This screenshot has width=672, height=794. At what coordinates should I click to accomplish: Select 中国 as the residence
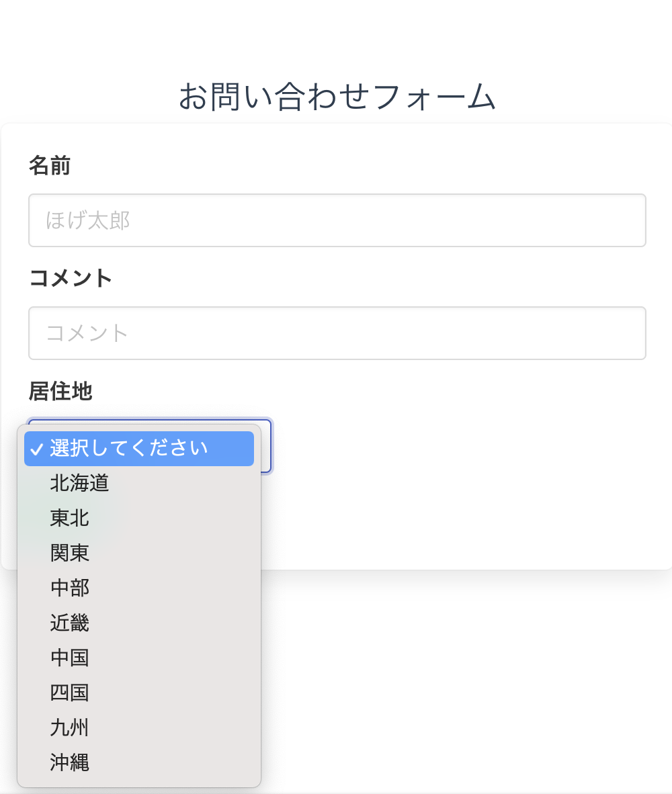pyautogui.click(x=70, y=658)
